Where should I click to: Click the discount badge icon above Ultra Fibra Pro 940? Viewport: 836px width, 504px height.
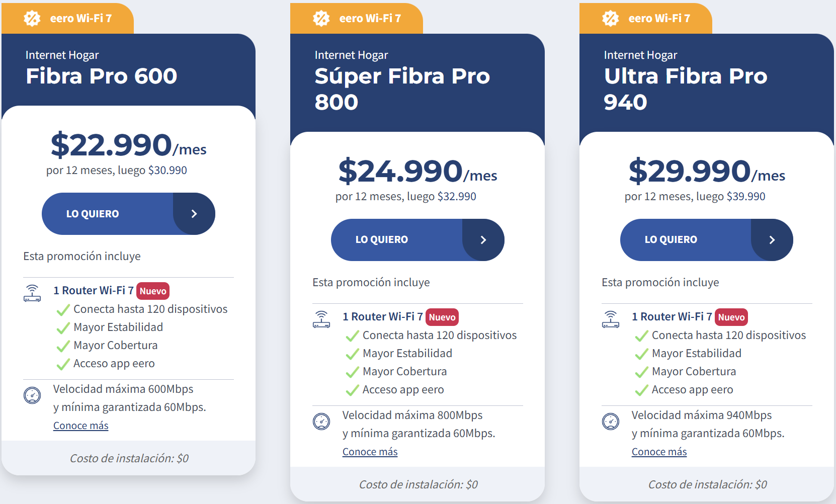point(611,19)
